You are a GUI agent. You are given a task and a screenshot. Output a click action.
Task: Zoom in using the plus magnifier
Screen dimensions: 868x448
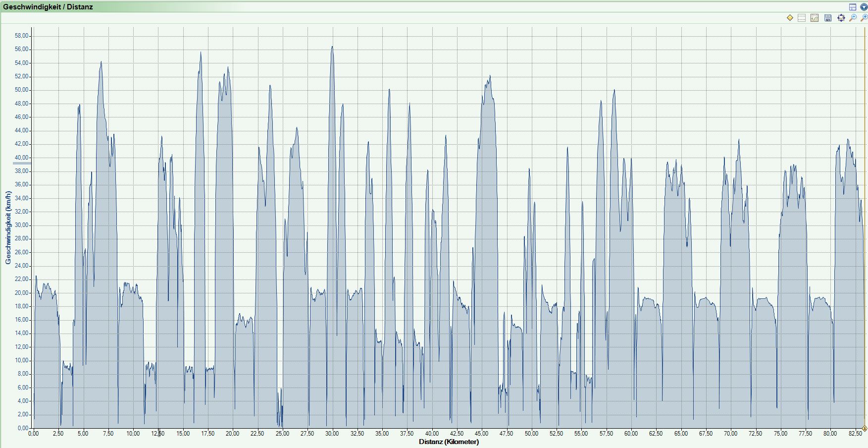(864, 18)
